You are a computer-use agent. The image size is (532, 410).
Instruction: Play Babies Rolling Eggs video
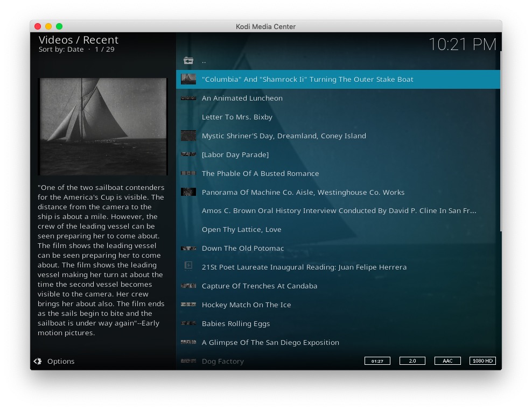click(236, 324)
